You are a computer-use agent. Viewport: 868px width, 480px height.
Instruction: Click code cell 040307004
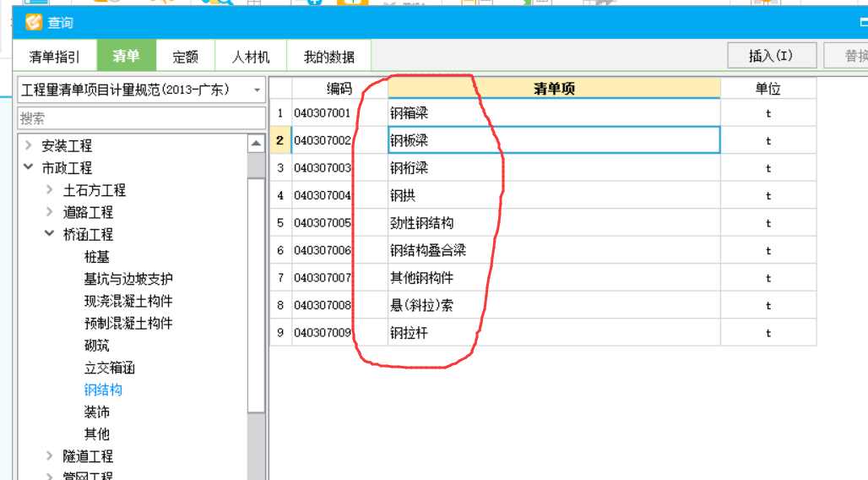[340, 195]
